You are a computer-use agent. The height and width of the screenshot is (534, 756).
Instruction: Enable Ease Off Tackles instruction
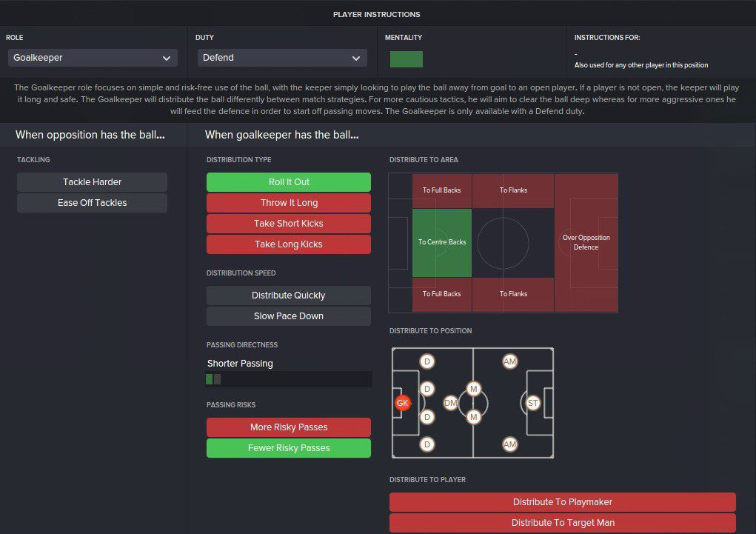[x=92, y=203]
